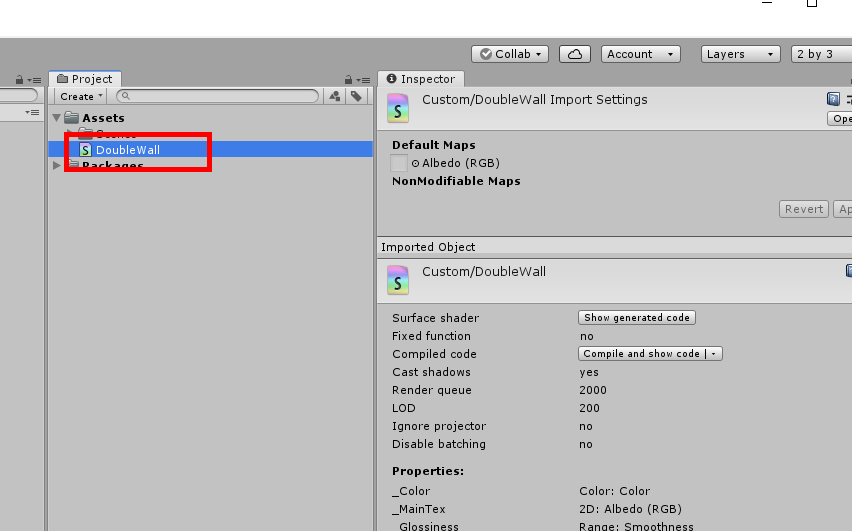Open the compile code options arrow

point(714,354)
